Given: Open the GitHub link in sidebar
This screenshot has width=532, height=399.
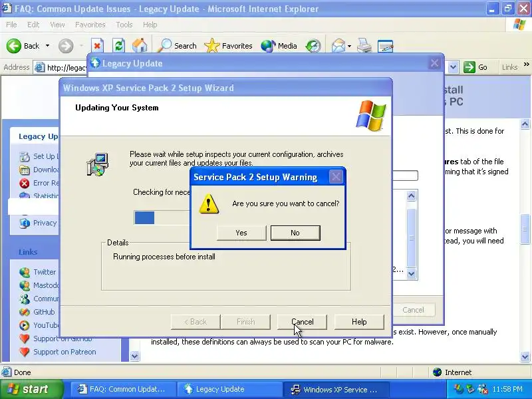Looking at the screenshot, I should point(44,312).
